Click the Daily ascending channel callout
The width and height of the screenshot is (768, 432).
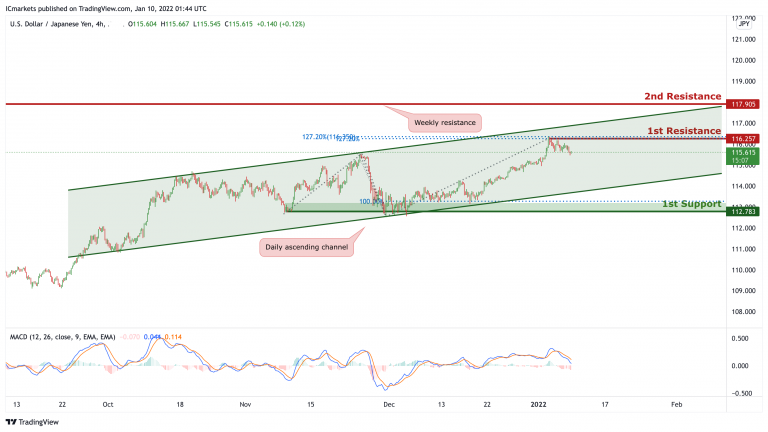[x=307, y=247]
